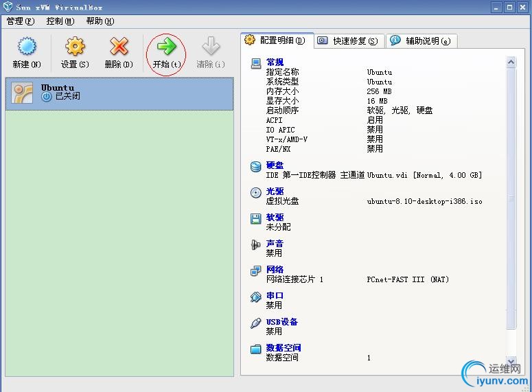Click the boot order value 软驱, 光驱, 硬盘
Viewport: 532px width, 392px height.
(x=400, y=111)
